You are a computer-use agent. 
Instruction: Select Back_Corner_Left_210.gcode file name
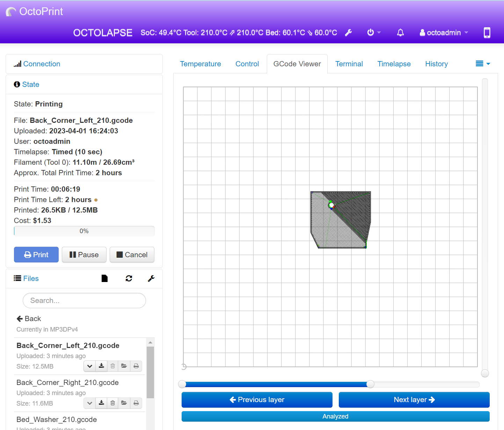click(68, 346)
